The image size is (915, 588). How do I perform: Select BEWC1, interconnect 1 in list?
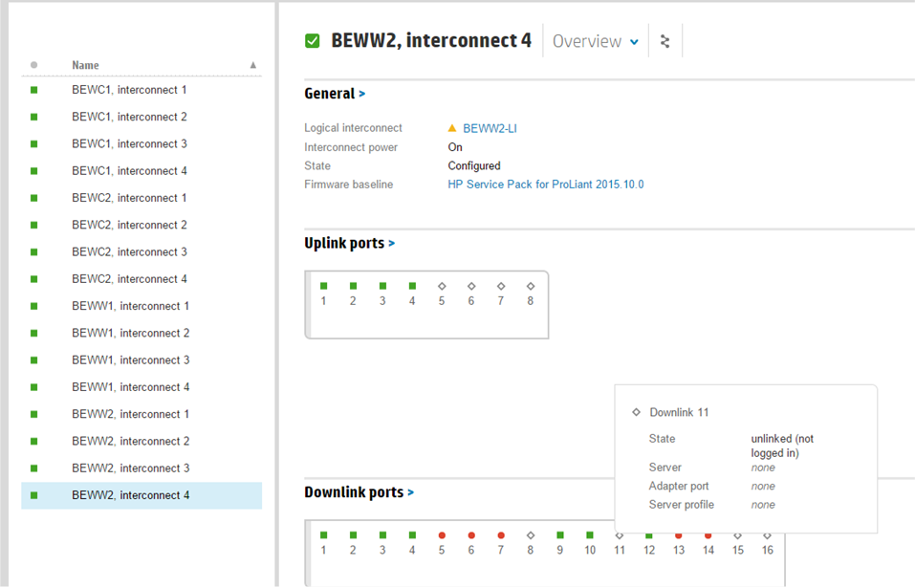tap(129, 90)
